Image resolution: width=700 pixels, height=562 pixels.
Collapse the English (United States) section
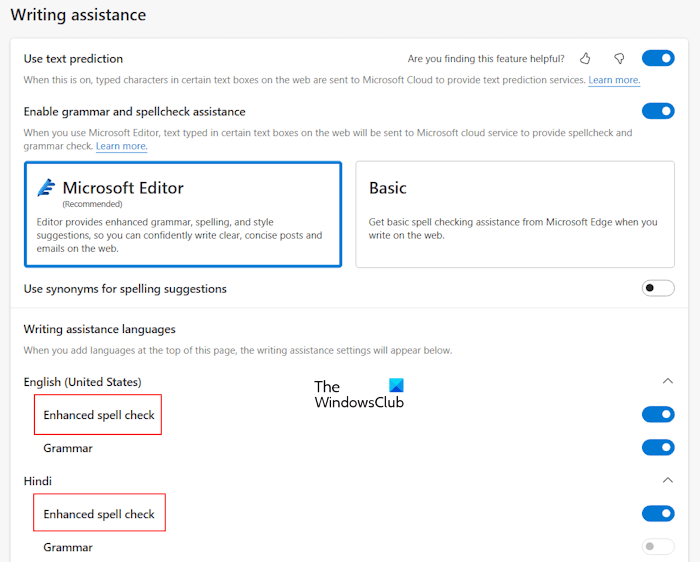click(x=668, y=381)
